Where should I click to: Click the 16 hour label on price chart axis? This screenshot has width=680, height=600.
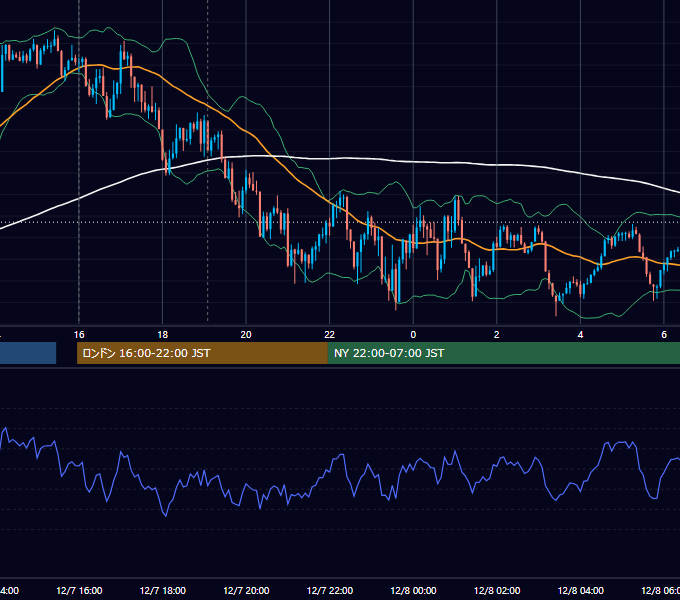tap(79, 335)
